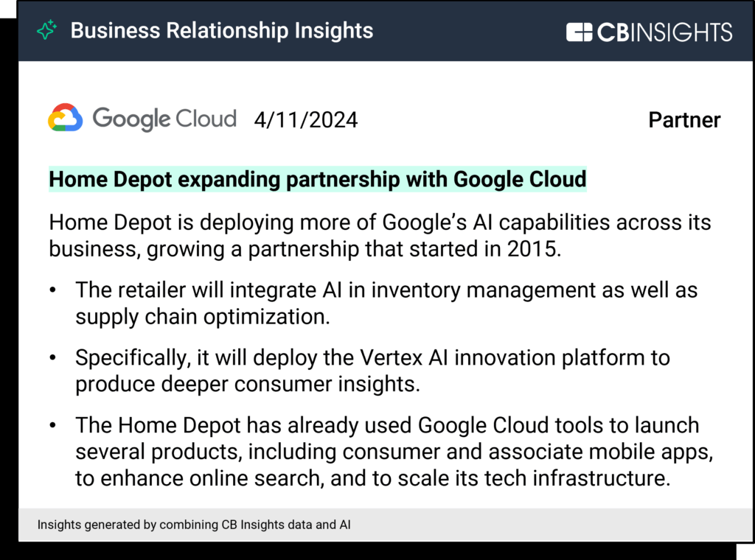The width and height of the screenshot is (755, 560).
Task: Open the highlighted Home Depot partnership headline
Action: pos(317,179)
